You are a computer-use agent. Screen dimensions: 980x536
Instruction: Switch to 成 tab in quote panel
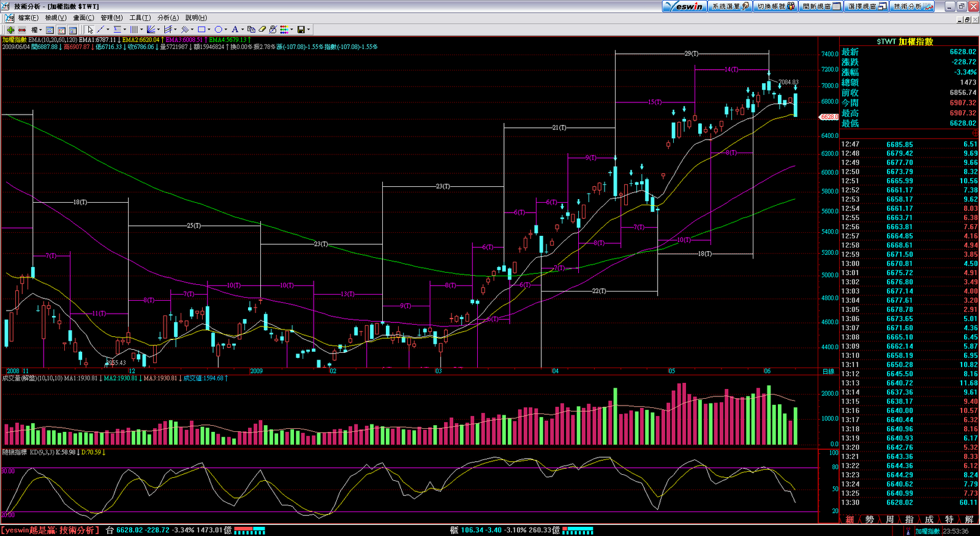tap(929, 519)
